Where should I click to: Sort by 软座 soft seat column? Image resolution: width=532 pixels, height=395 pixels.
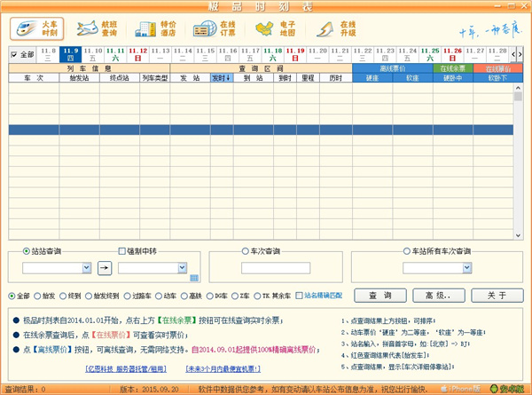(412, 78)
